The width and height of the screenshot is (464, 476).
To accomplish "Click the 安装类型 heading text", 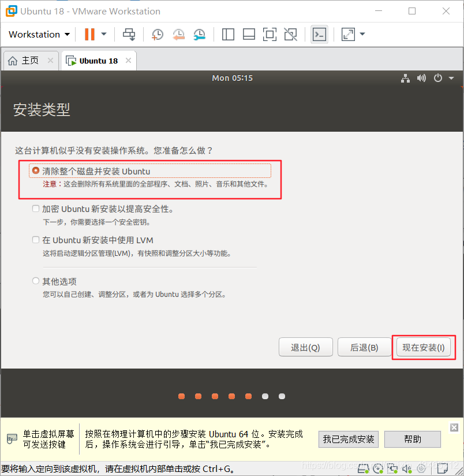I will click(42, 110).
